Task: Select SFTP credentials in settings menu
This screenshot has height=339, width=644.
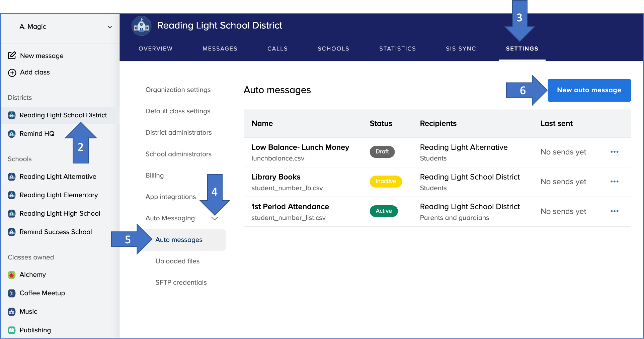Action: pyautogui.click(x=181, y=282)
